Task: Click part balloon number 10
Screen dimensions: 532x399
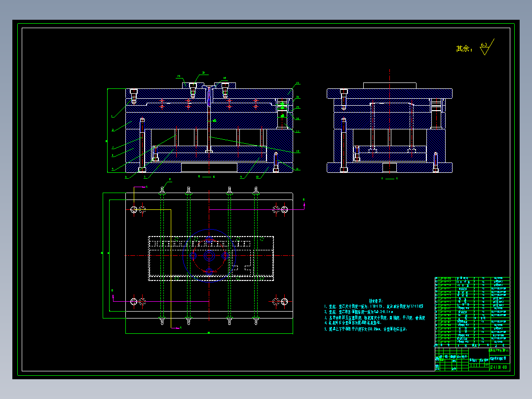Action: pyautogui.click(x=257, y=177)
